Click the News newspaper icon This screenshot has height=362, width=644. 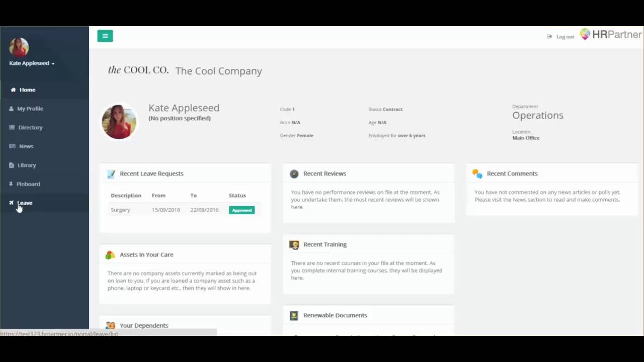tap(12, 146)
